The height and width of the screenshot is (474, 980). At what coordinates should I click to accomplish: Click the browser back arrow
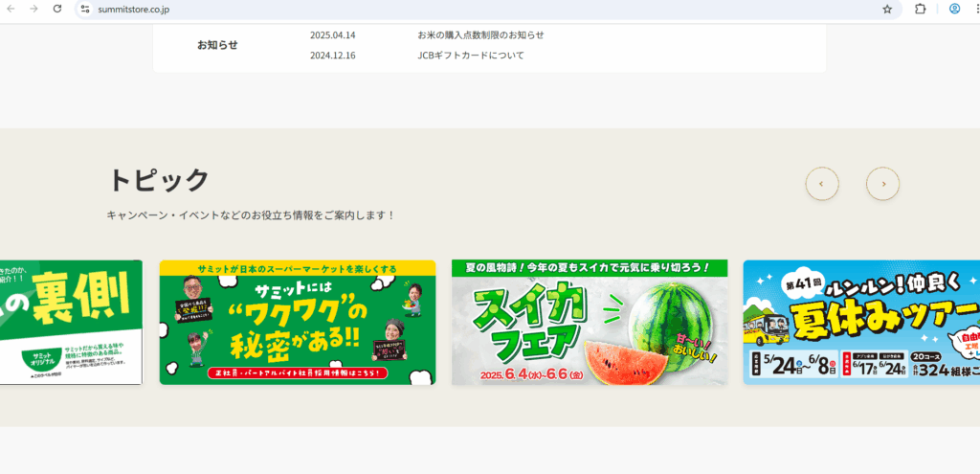pyautogui.click(x=10, y=9)
